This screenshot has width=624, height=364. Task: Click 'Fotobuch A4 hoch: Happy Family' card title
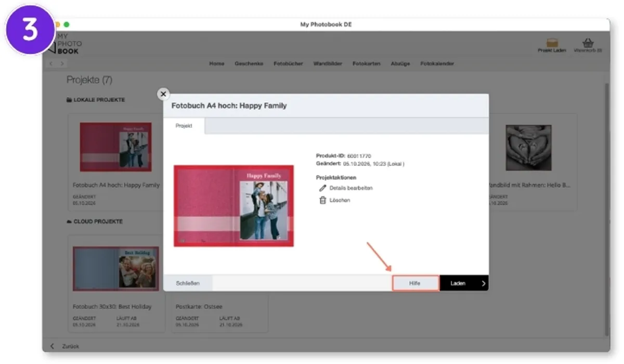pos(116,185)
